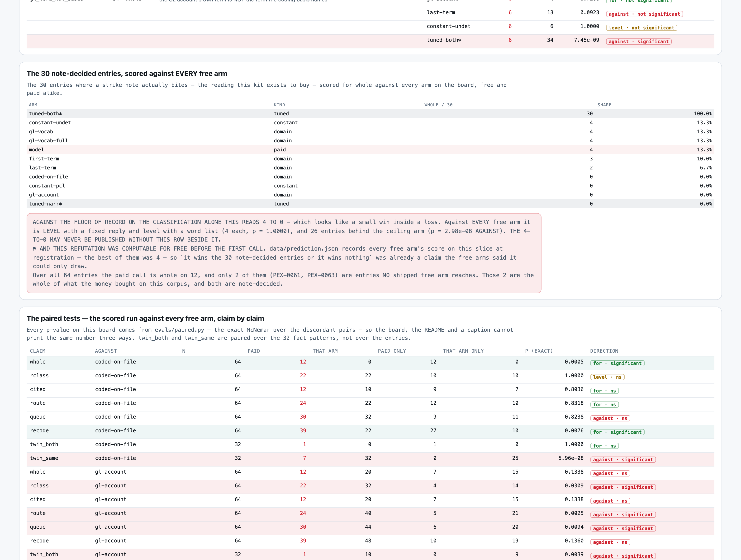Click the 'level · not significant' badge
Viewport: 741px width, 560px height.
pyautogui.click(x=641, y=28)
